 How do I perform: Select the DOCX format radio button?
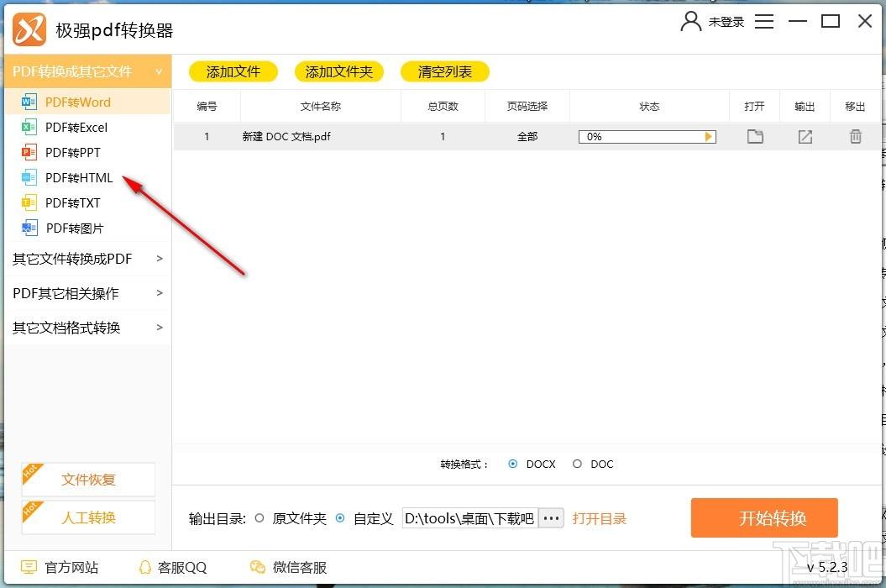click(x=513, y=464)
